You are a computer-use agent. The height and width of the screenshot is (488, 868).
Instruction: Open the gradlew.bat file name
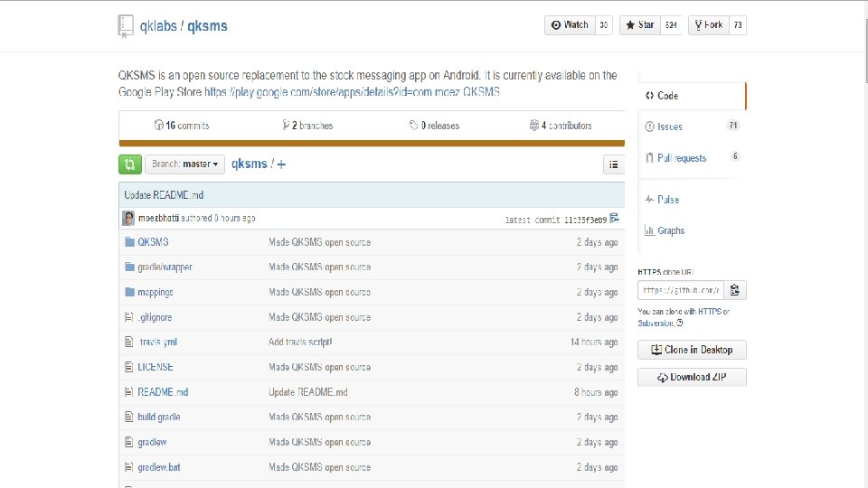(159, 467)
